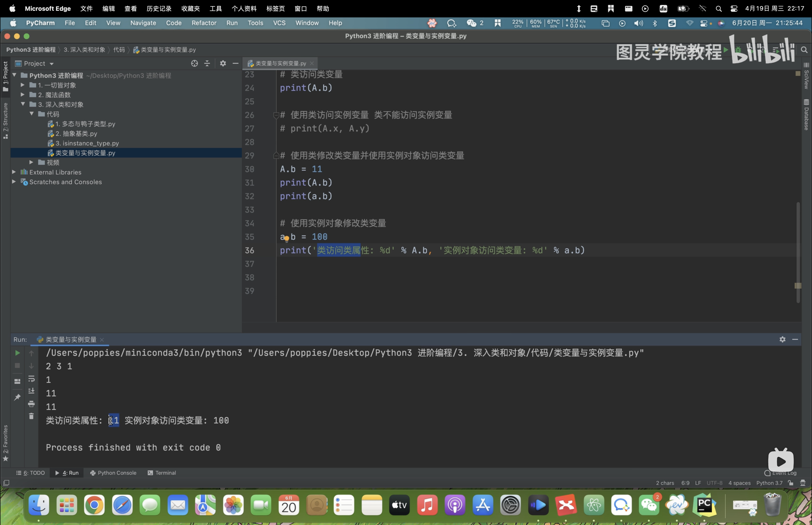Open PyCharm VCS menu

(x=279, y=23)
